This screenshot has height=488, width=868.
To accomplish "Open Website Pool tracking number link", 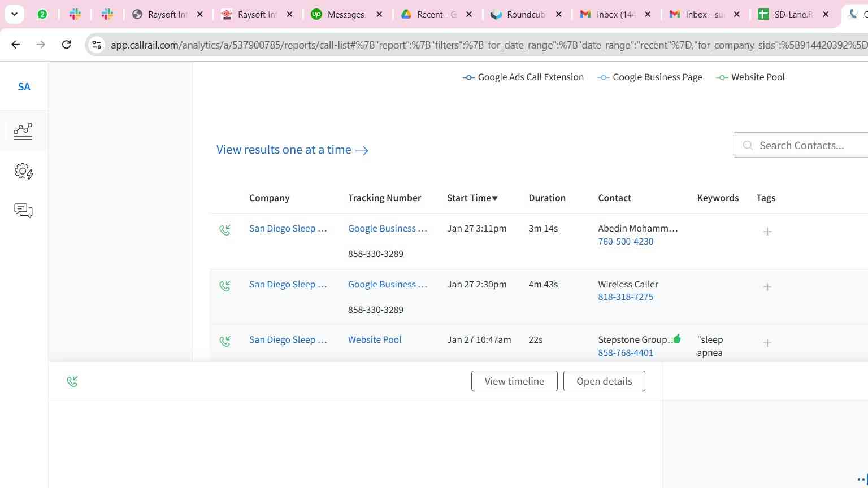I will click(x=375, y=340).
